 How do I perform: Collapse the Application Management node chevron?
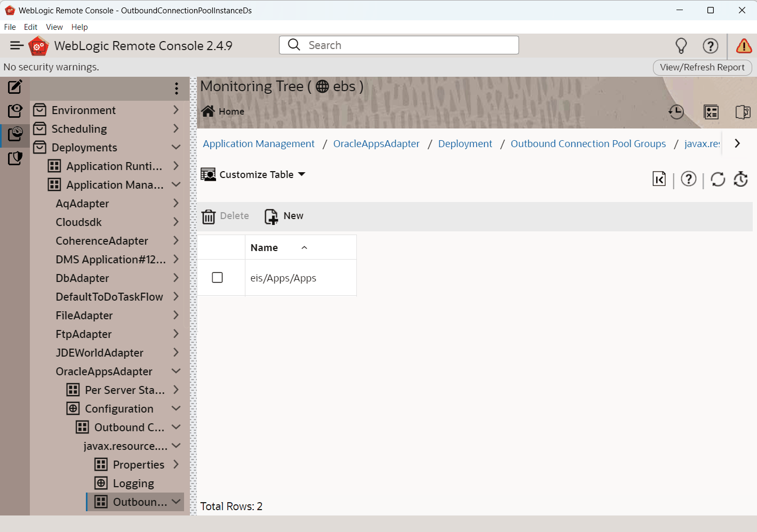[x=176, y=184]
